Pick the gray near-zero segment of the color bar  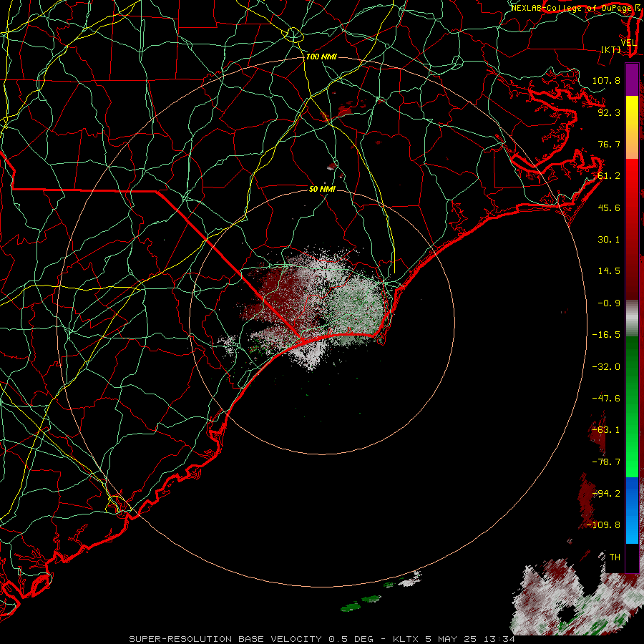tap(632, 318)
